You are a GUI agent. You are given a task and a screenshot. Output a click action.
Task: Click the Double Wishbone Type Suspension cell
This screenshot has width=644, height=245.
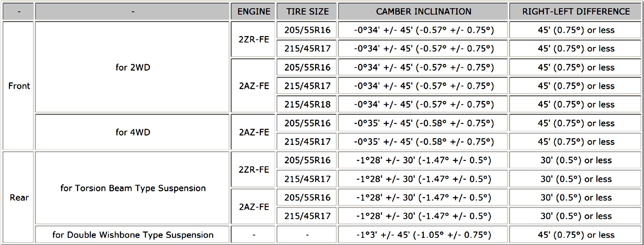tap(133, 235)
